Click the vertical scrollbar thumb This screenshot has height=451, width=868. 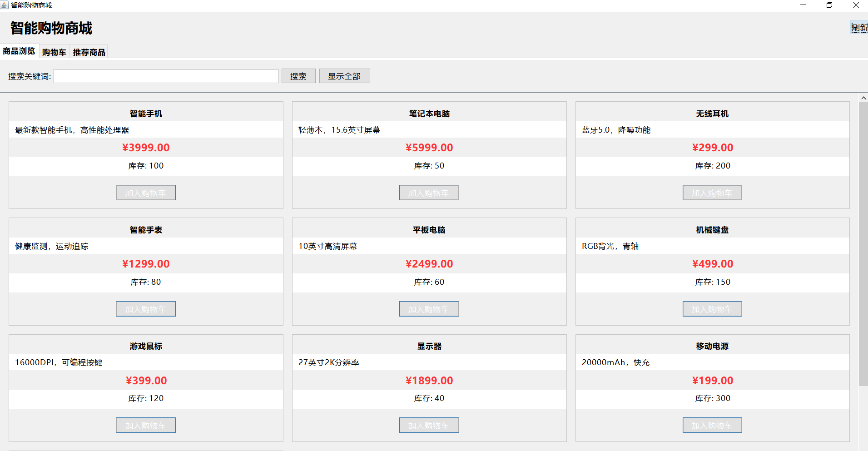click(x=863, y=243)
